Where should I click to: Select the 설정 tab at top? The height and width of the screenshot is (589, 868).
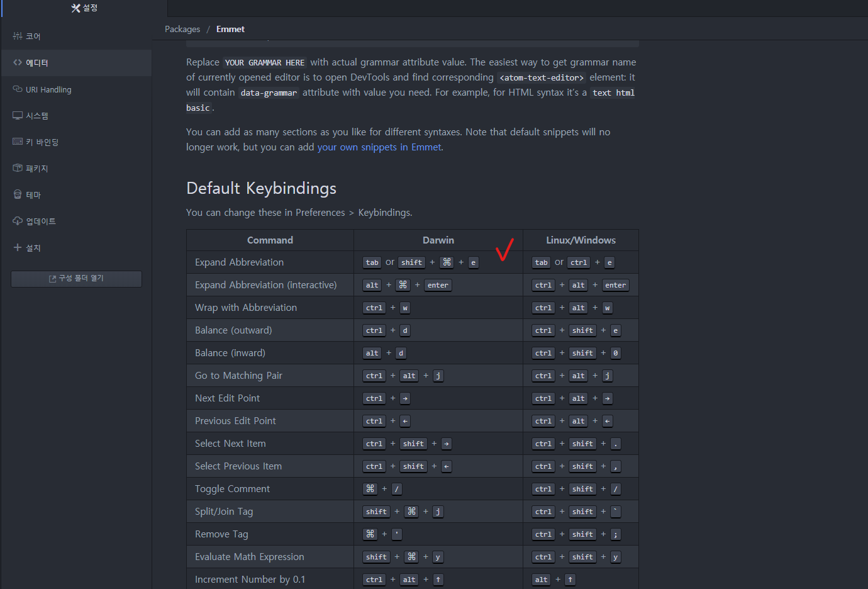click(84, 8)
